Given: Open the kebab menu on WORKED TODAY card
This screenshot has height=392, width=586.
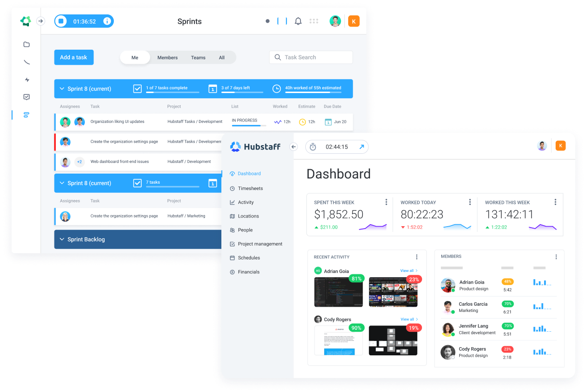Looking at the screenshot, I should coord(470,202).
